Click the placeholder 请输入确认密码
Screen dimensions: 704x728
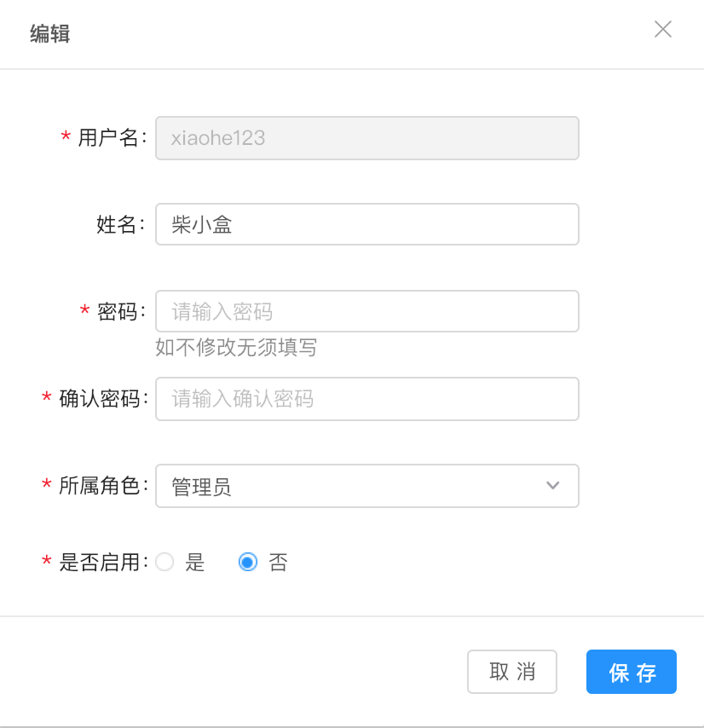click(239, 399)
